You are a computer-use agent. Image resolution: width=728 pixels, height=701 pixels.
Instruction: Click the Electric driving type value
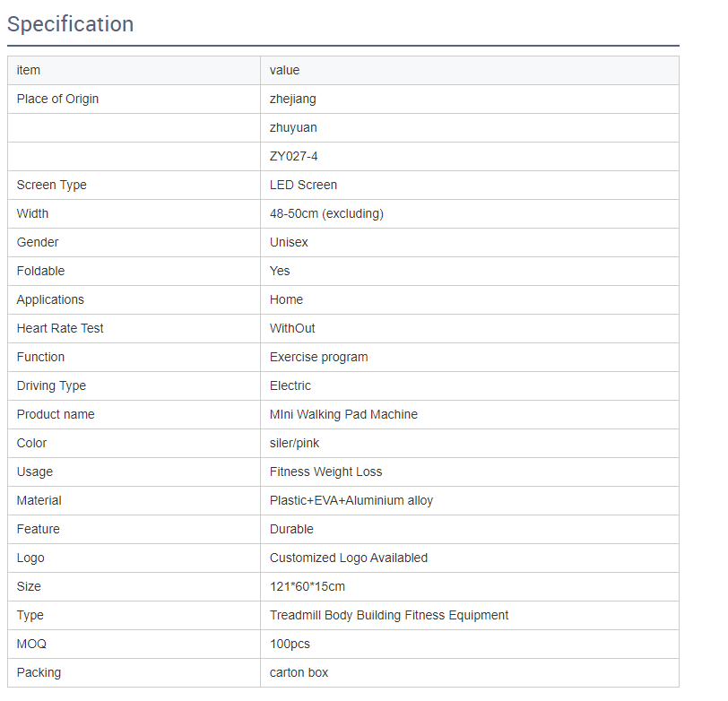pos(290,385)
